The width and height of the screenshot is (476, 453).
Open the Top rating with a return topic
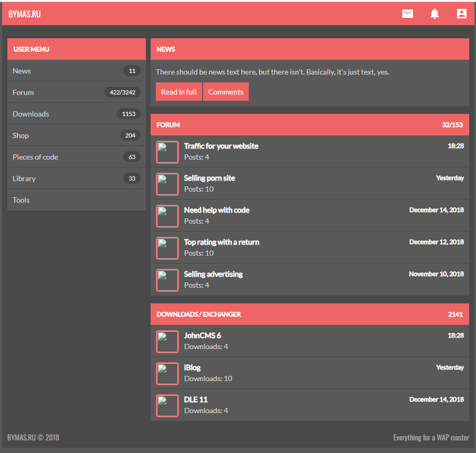pyautogui.click(x=221, y=242)
